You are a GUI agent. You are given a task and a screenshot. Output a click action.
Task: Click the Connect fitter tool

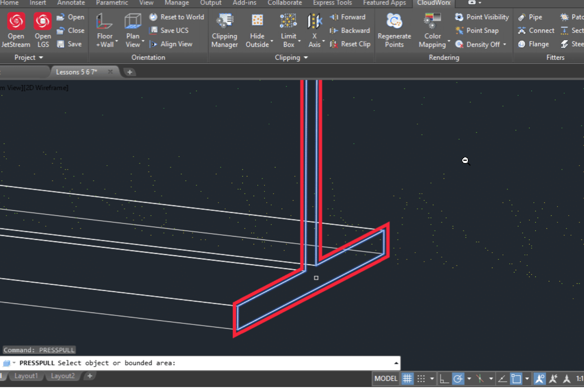coord(536,30)
